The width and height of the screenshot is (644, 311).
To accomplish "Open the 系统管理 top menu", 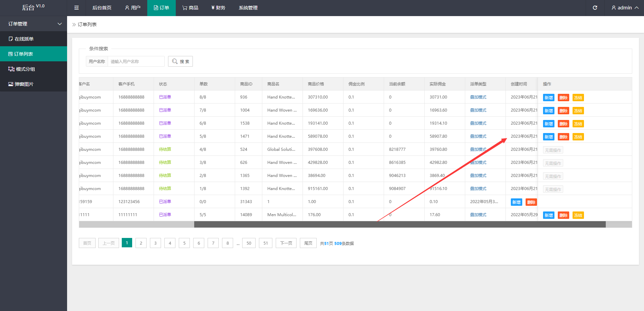I will click(x=248, y=8).
